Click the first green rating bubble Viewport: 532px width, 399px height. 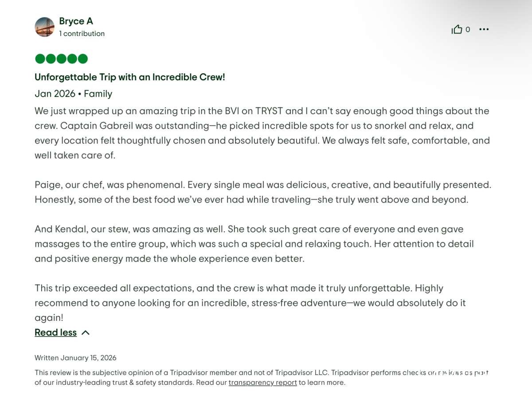(x=40, y=59)
